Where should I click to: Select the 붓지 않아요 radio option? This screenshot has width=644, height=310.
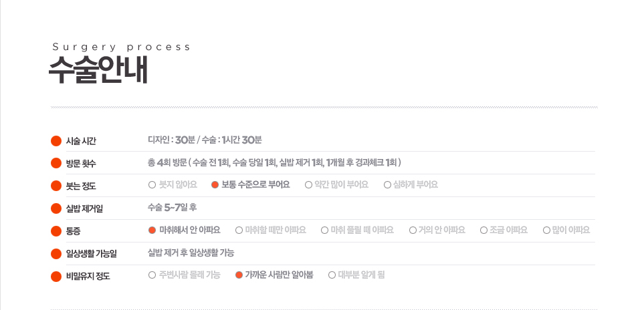(x=152, y=184)
